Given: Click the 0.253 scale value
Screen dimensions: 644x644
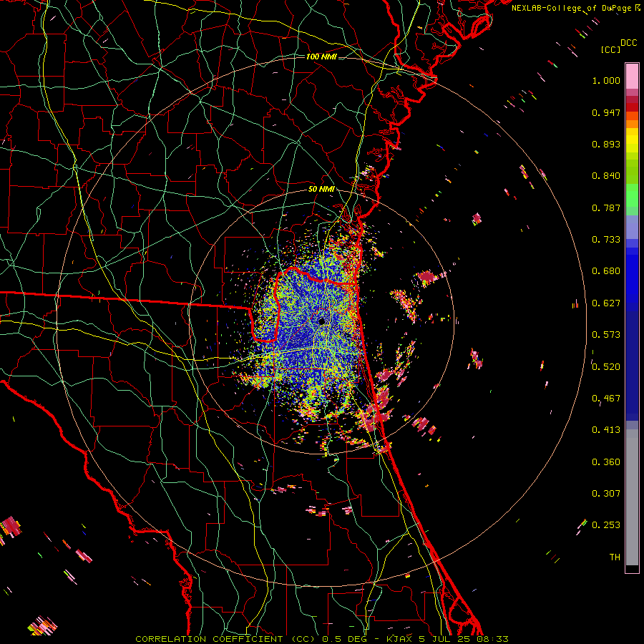Looking at the screenshot, I should pos(606,525).
